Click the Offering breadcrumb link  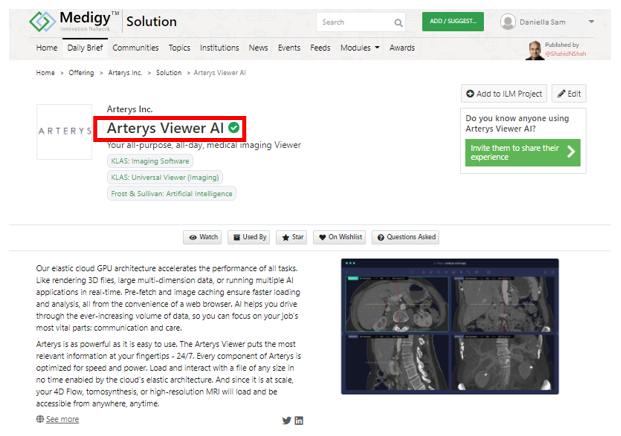[x=81, y=73]
